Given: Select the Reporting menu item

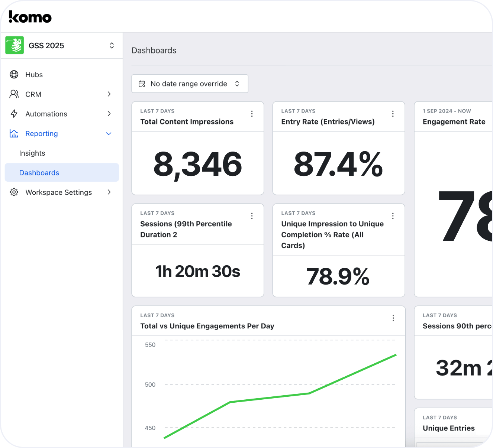Looking at the screenshot, I should tap(62, 133).
